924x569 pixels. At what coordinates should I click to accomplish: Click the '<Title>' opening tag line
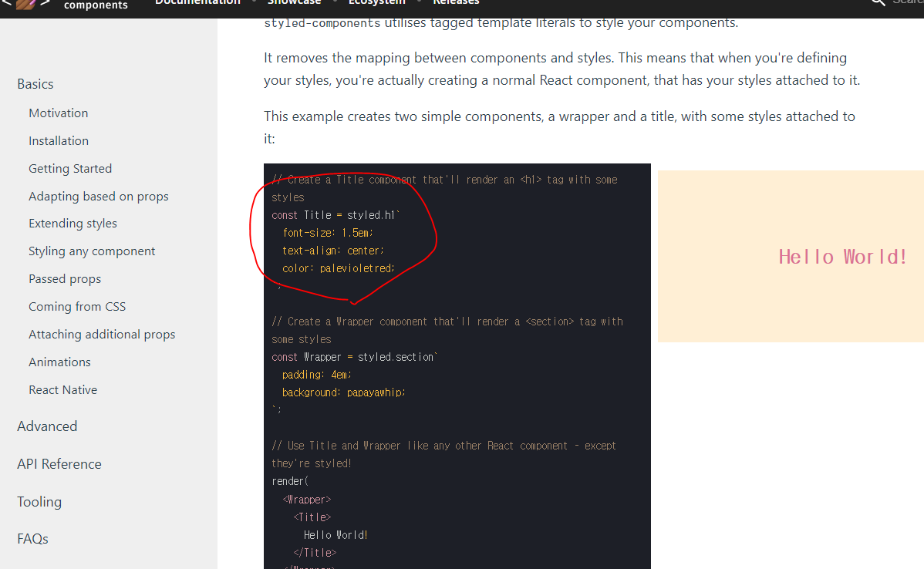coord(312,517)
